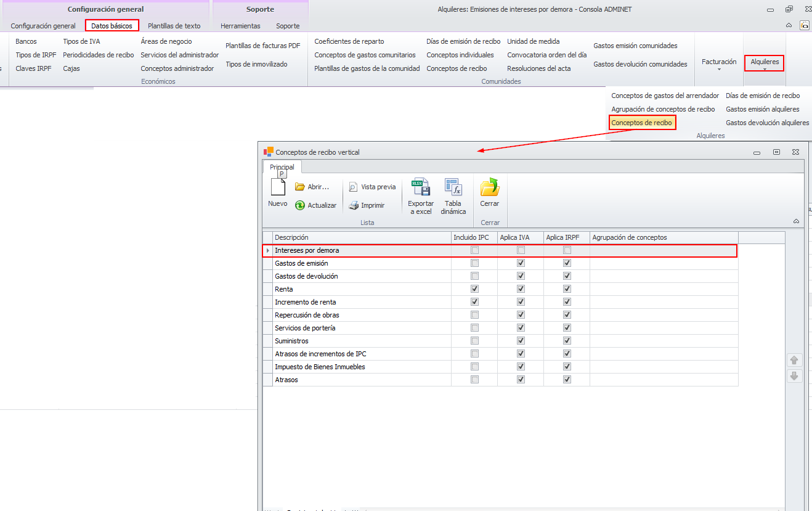The height and width of the screenshot is (511, 812).
Task: Expand the Facturación dropdown menu
Action: point(719,63)
